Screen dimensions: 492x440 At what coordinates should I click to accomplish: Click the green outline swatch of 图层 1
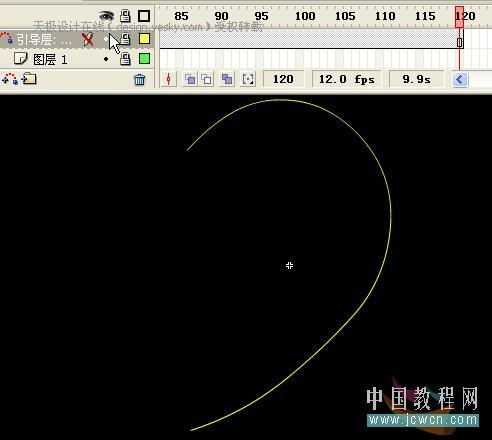(x=144, y=59)
